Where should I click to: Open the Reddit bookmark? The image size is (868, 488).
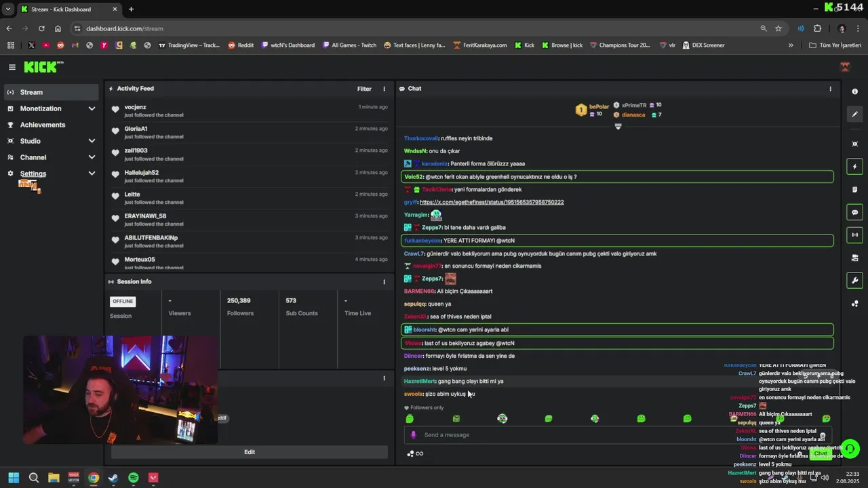(241, 45)
